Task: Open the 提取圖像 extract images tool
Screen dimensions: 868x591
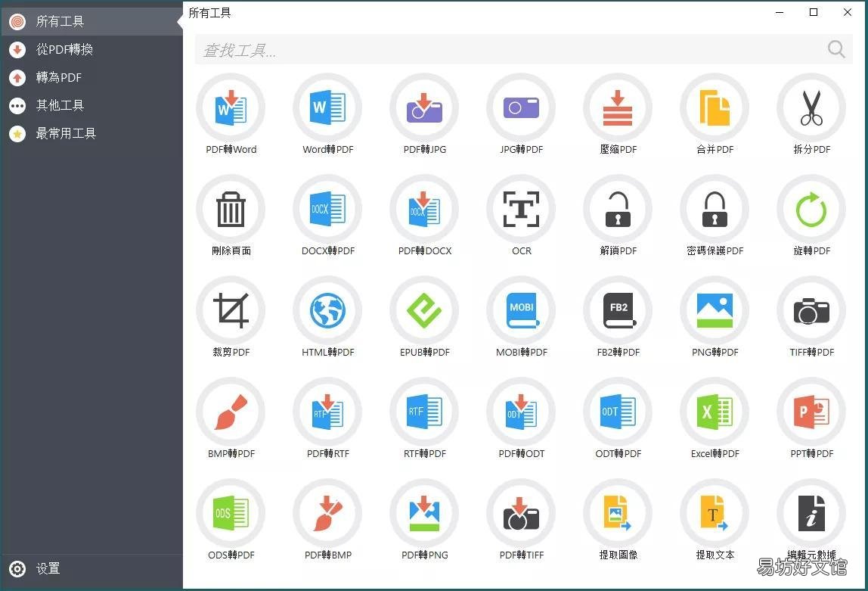Action: (x=618, y=514)
